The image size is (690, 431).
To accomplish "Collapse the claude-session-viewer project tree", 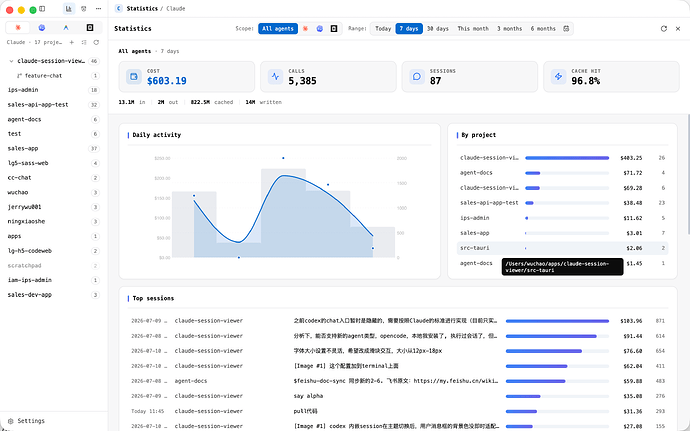I will coord(11,61).
